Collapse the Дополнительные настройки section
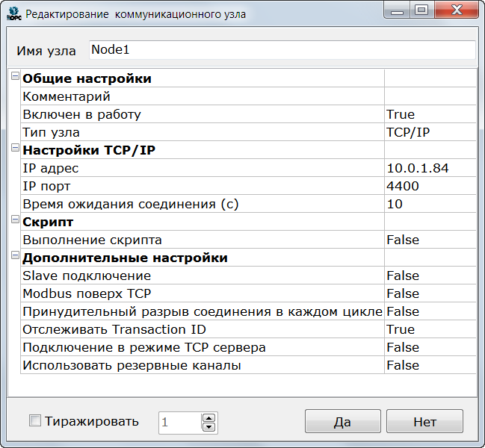The width and height of the screenshot is (485, 448). [15, 255]
